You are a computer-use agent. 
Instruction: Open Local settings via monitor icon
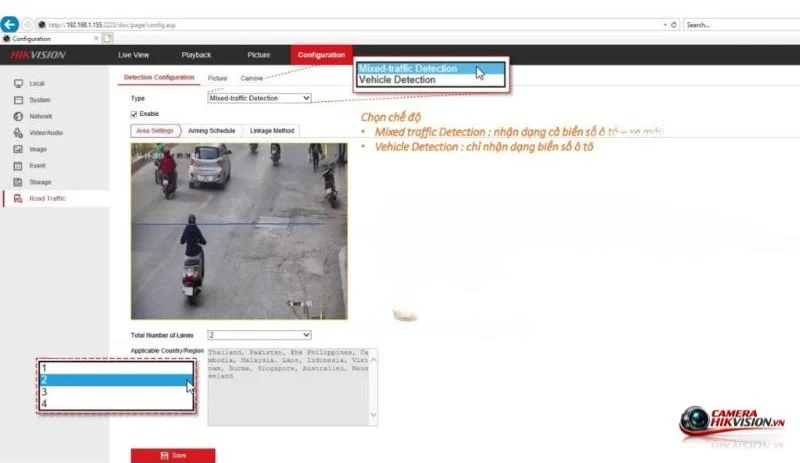18,83
